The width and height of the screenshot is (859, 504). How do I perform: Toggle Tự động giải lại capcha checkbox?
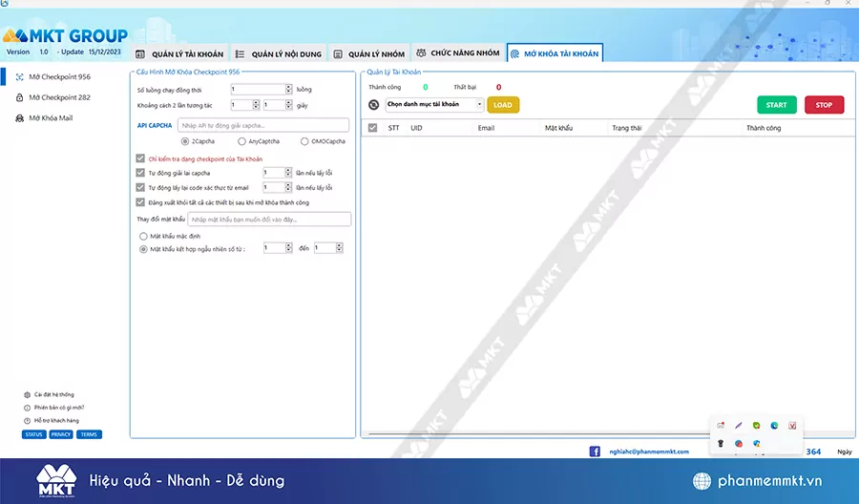pos(140,173)
